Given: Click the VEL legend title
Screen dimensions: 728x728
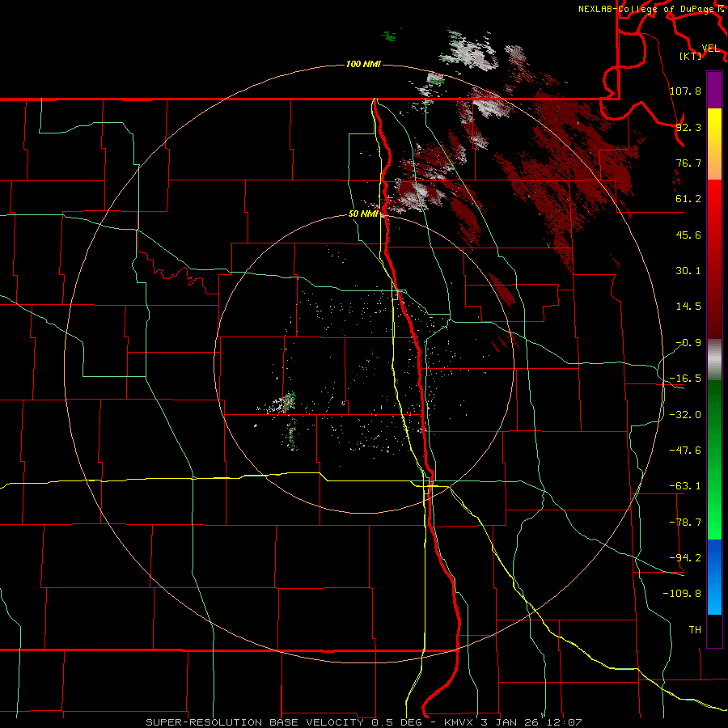Looking at the screenshot, I should 710,49.
